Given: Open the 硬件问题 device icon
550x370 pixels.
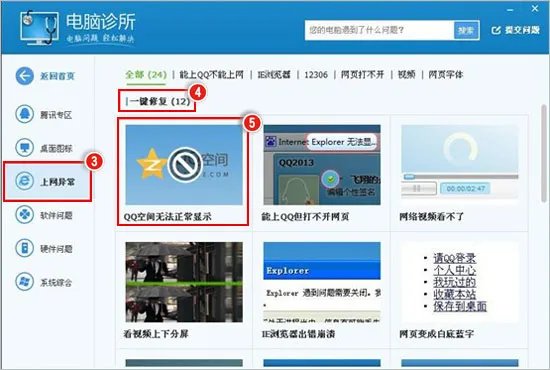Looking at the screenshot, I should (x=25, y=248).
